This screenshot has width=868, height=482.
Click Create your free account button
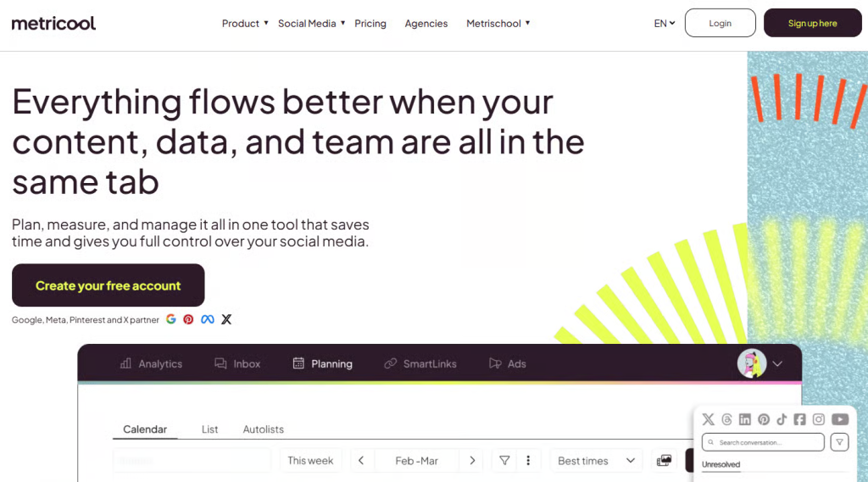(x=108, y=285)
